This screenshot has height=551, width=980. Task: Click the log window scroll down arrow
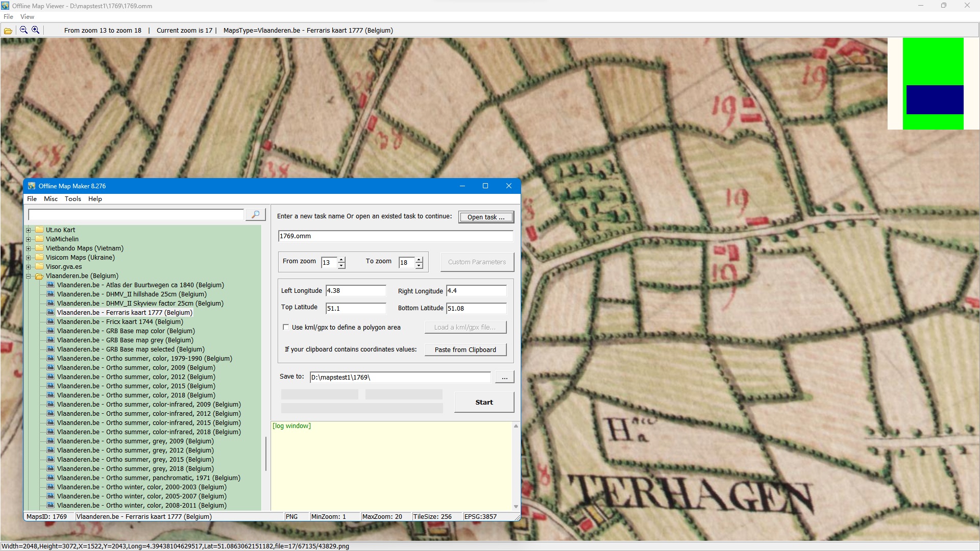point(516,507)
